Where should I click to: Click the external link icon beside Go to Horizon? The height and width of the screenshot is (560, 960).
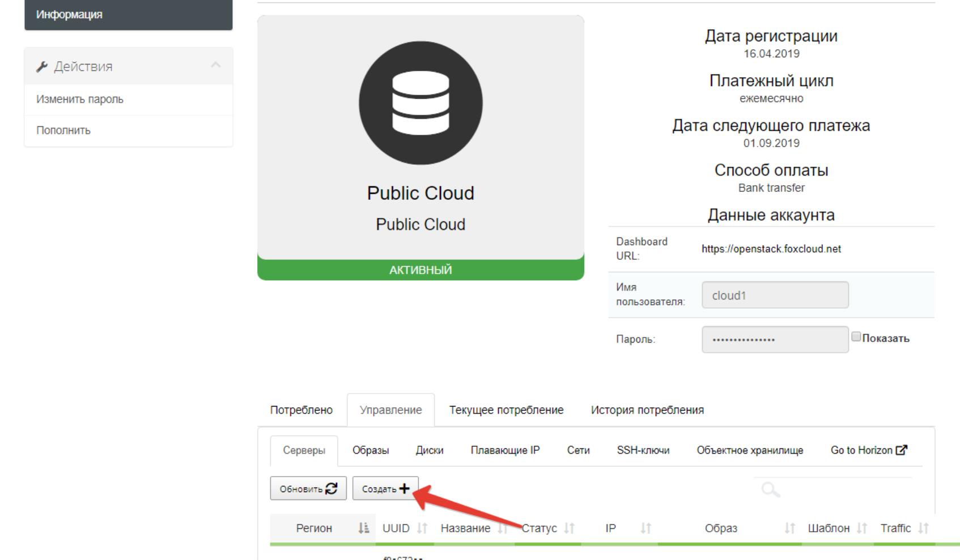click(901, 450)
